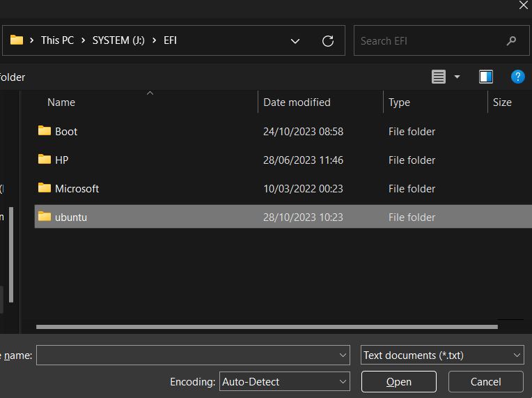Sort by Name column header
The height and width of the screenshot is (398, 532).
[x=61, y=102]
